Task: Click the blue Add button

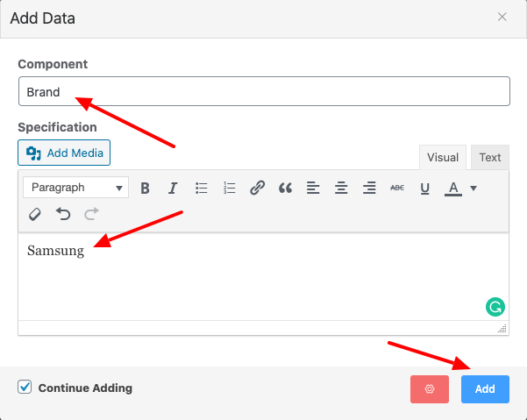Action: pos(485,389)
